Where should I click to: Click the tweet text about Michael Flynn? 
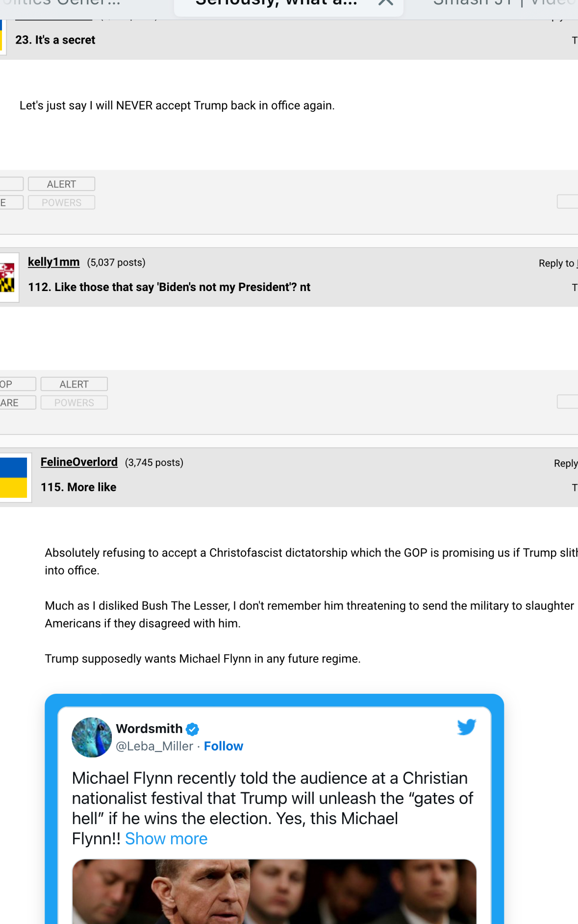[273, 808]
